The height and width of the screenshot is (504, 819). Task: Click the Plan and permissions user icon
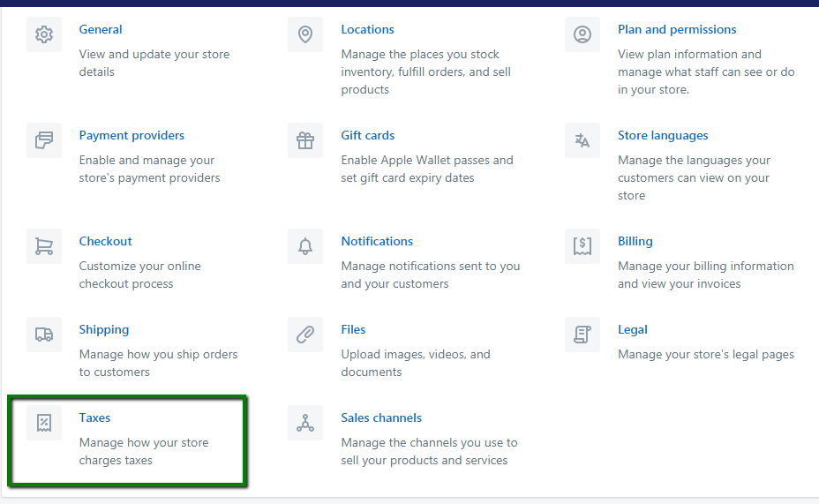coord(582,34)
